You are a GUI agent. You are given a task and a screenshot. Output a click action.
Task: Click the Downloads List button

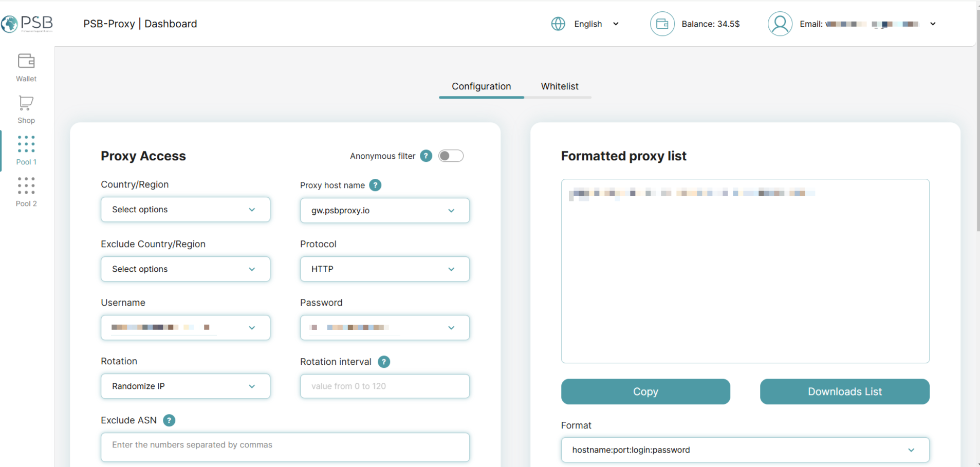click(x=844, y=391)
